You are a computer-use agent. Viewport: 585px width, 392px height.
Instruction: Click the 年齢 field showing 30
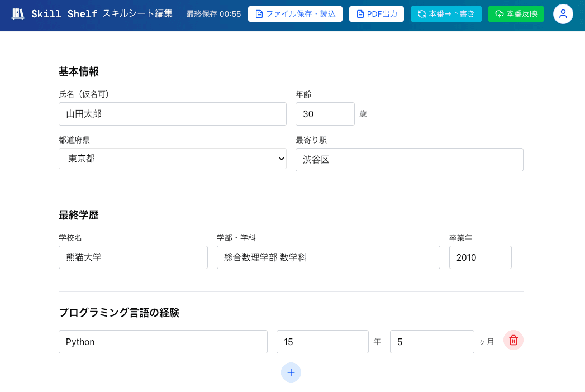(x=325, y=114)
